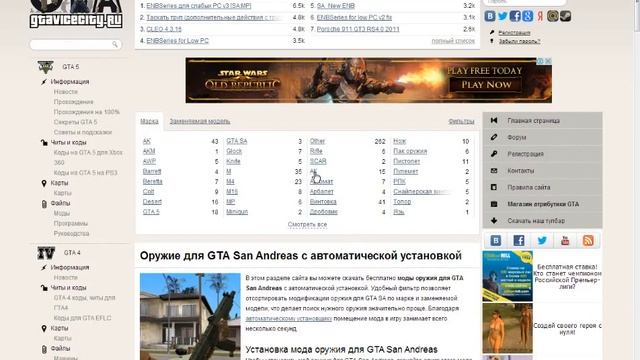Click the file icon beside GTA 5 Файлы

pos(44,204)
